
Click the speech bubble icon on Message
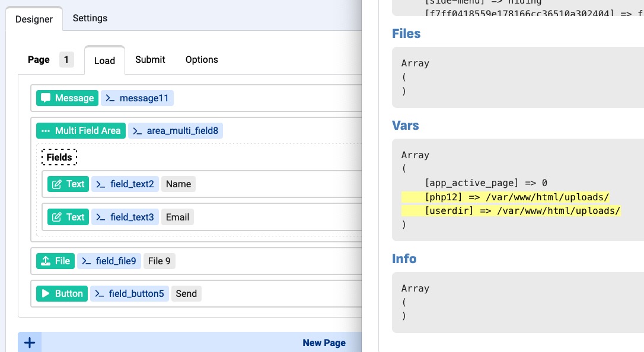click(x=46, y=98)
